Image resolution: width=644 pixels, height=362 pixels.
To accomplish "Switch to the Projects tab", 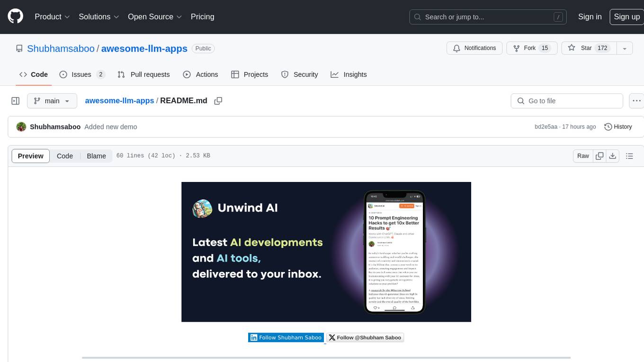I will pyautogui.click(x=250, y=74).
